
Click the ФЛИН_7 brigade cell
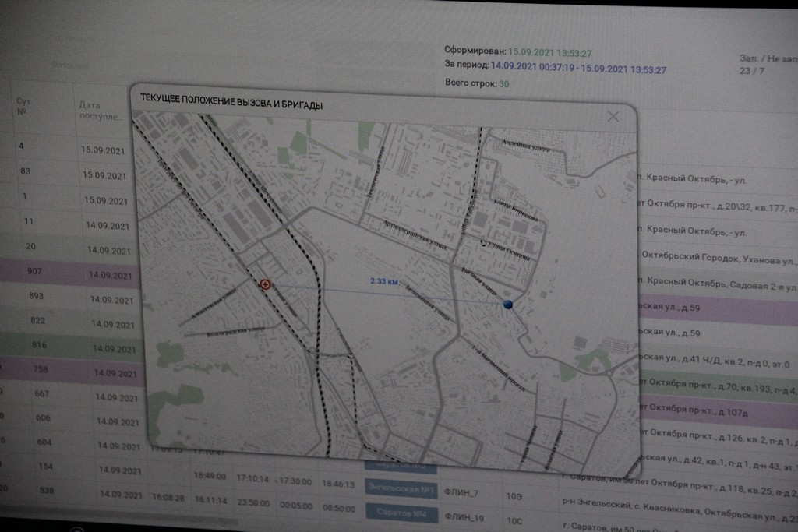coord(461,492)
